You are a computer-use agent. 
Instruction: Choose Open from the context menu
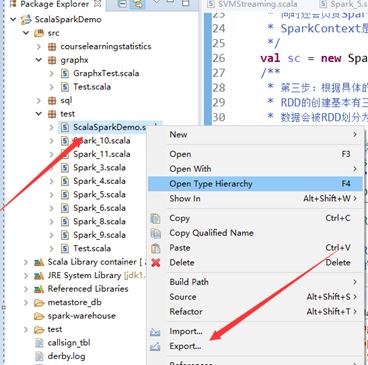pyautogui.click(x=255, y=154)
